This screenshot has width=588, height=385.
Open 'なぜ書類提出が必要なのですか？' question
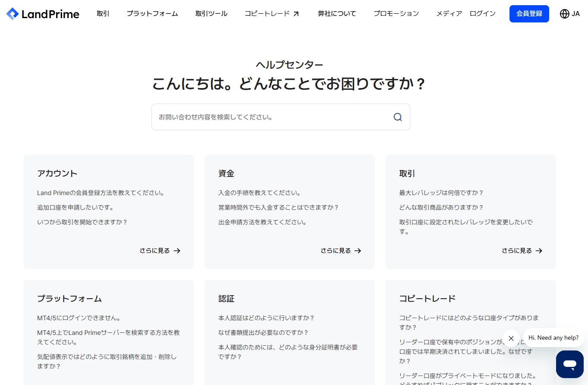tap(264, 333)
